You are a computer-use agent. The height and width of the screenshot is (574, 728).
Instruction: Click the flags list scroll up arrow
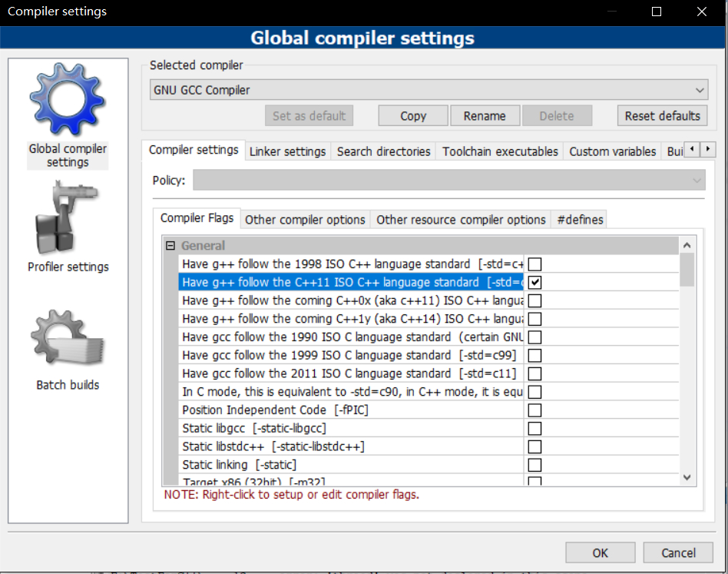point(687,245)
